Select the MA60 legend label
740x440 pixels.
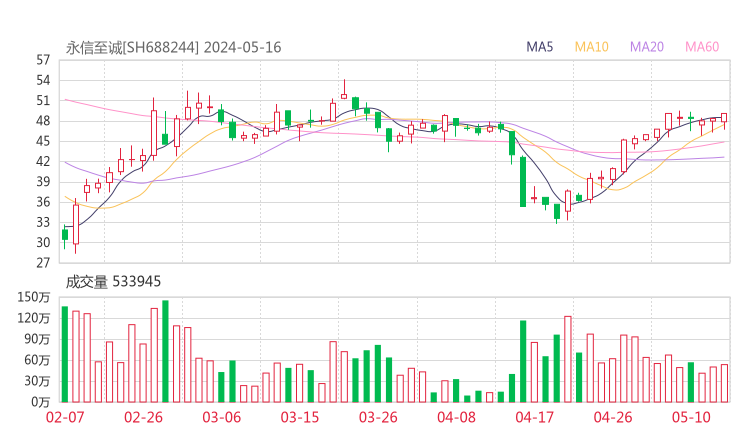(x=702, y=47)
